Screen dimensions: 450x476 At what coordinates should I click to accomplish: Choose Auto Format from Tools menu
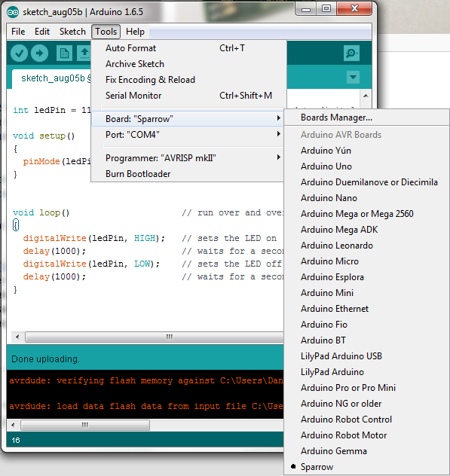coord(188,48)
